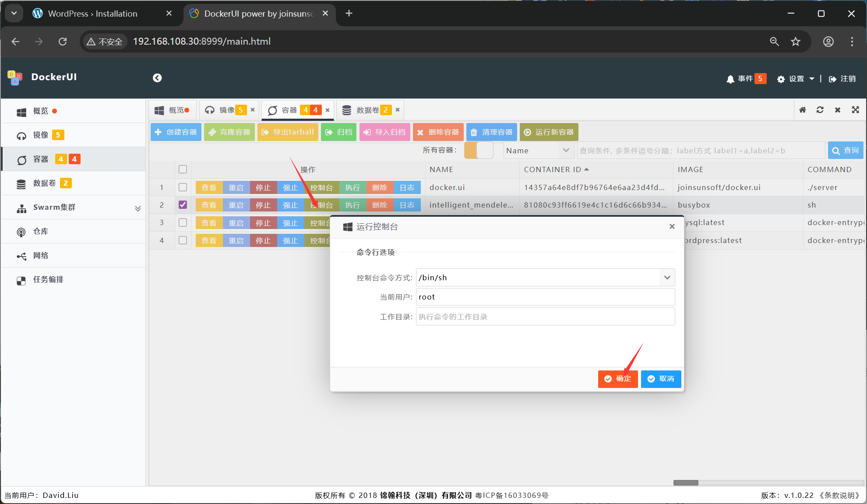Click the 导入归档 button
867x504 pixels.
pyautogui.click(x=385, y=132)
